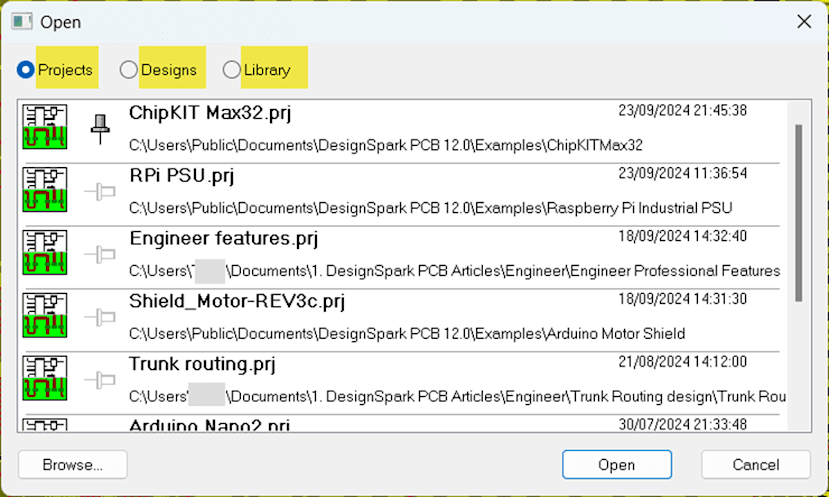Click the RPi PSU.prj project icon
The image size is (829, 497).
click(x=45, y=190)
